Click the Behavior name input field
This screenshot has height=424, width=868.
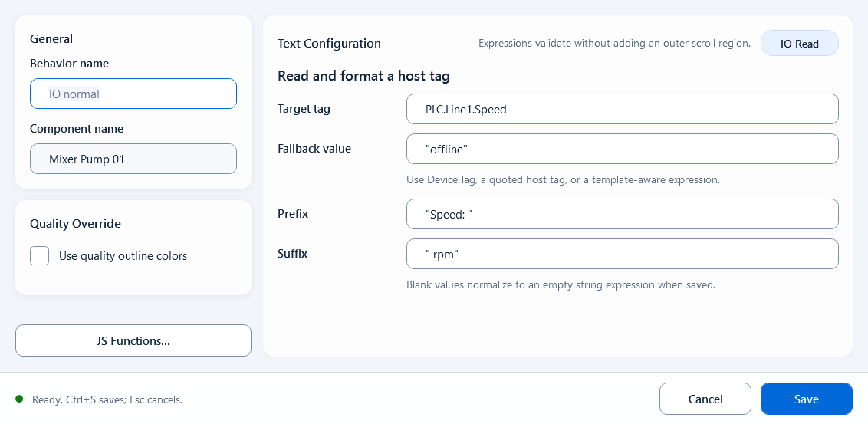(x=133, y=94)
